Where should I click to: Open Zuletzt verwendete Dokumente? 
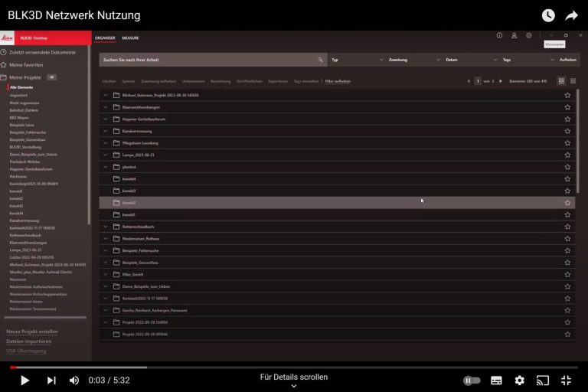pyautogui.click(x=42, y=53)
